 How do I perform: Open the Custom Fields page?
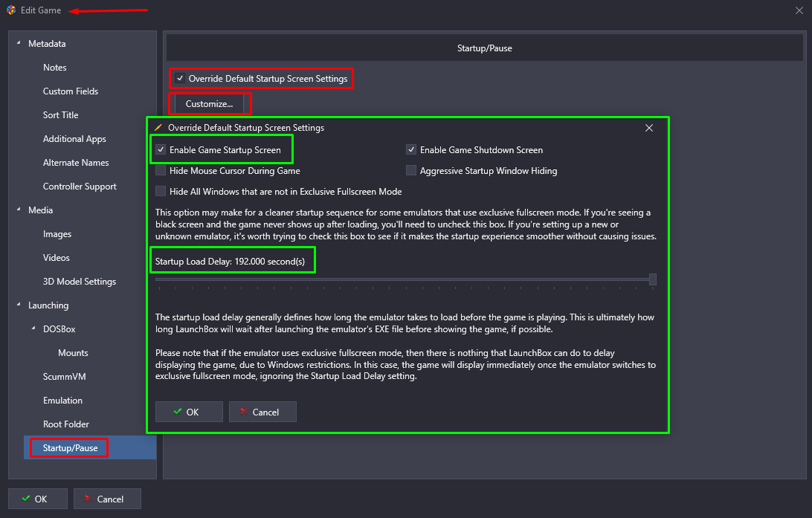tap(71, 91)
